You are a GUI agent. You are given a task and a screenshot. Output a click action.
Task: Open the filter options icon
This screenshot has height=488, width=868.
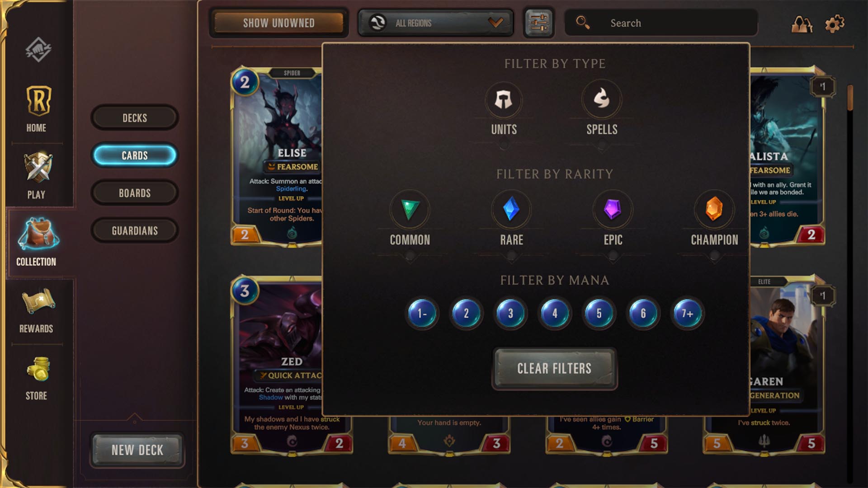(x=539, y=23)
